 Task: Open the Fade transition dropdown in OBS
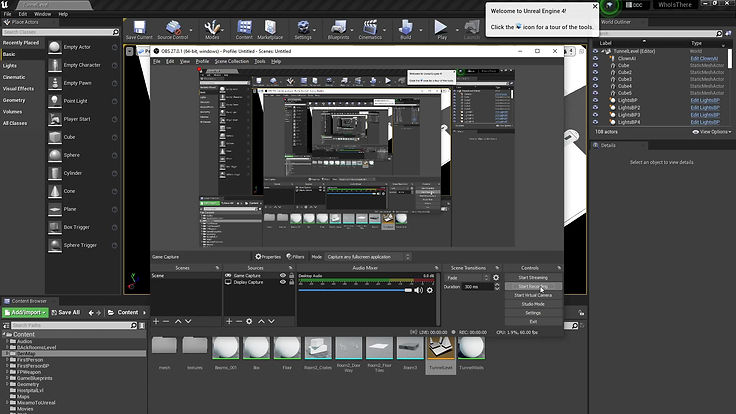coord(467,278)
